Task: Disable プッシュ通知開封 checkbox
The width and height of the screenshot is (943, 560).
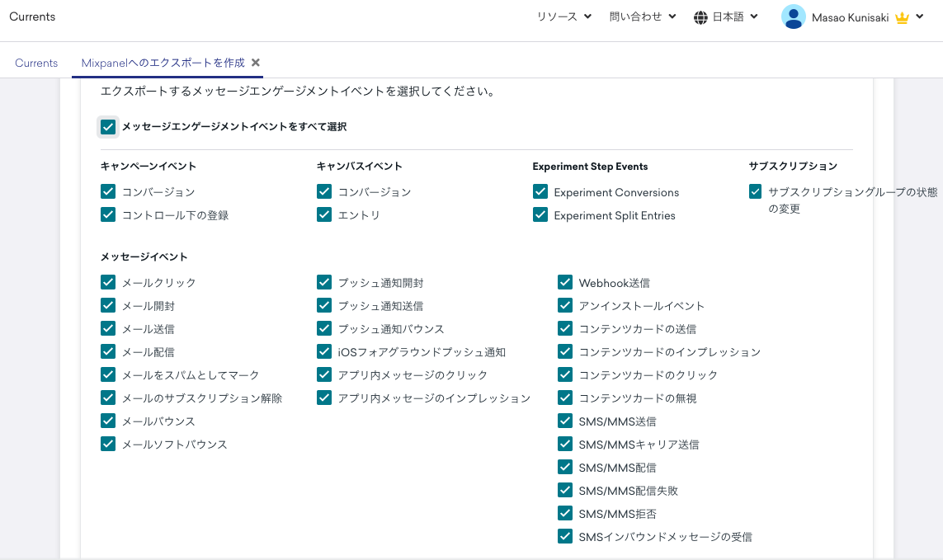Action: [324, 282]
